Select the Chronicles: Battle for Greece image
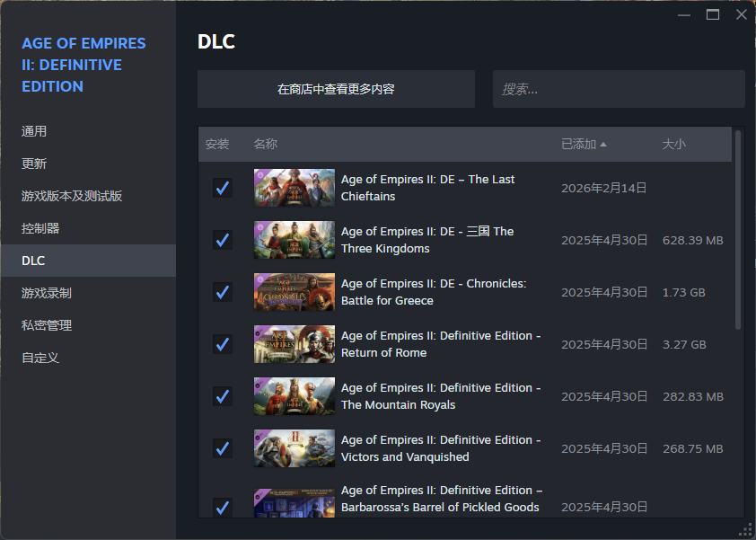756x540 pixels. click(294, 292)
